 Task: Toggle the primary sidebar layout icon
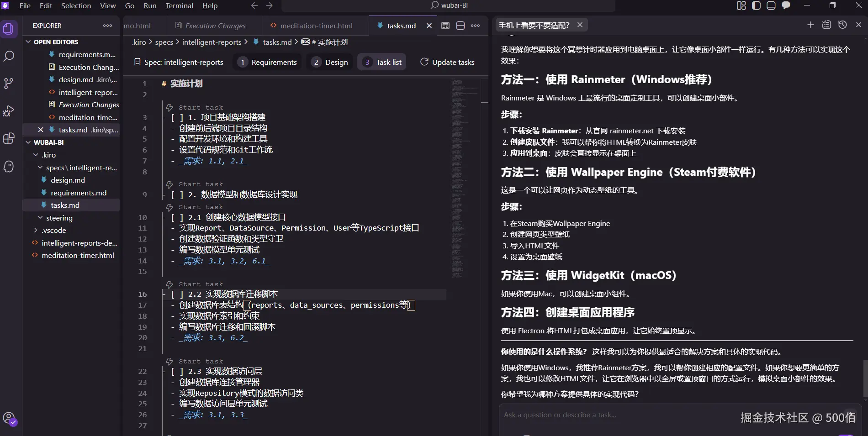(x=756, y=5)
